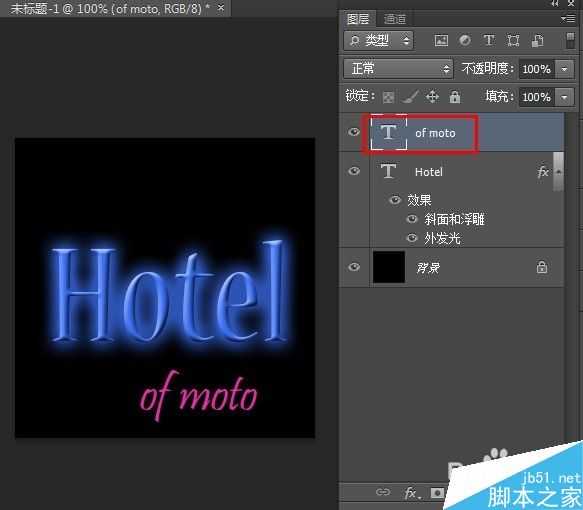583x510 pixels.
Task: Click the fill value field
Action: (x=537, y=97)
